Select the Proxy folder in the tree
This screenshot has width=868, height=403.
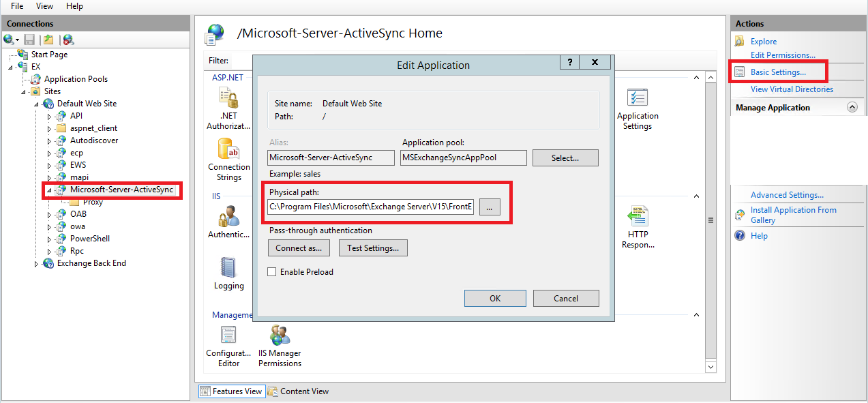(x=93, y=203)
